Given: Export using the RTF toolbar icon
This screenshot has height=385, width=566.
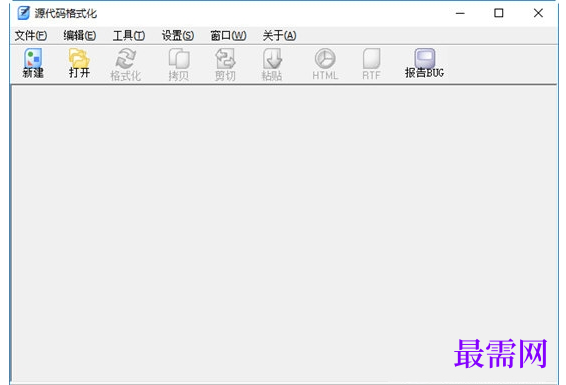Looking at the screenshot, I should tap(371, 64).
